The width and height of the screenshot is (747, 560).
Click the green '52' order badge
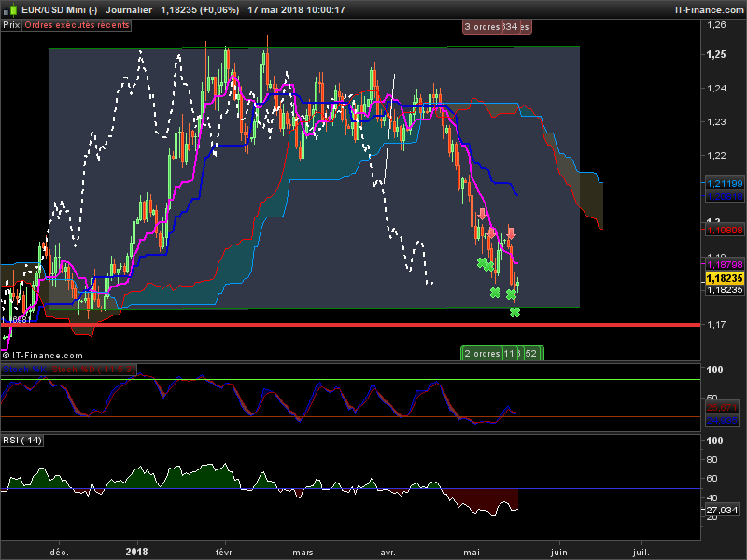tap(530, 354)
